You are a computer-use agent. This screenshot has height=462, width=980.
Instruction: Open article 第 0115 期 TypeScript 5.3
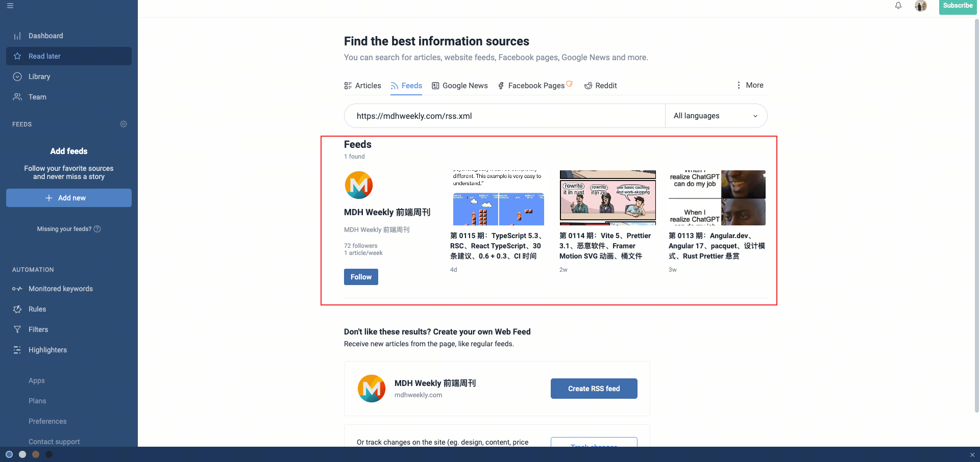pyautogui.click(x=497, y=246)
